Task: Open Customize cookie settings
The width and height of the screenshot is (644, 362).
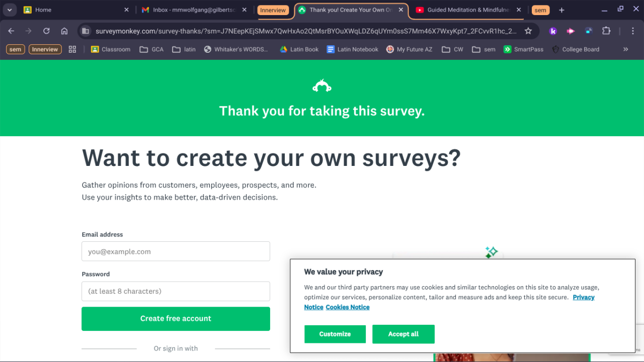Action: click(x=335, y=334)
